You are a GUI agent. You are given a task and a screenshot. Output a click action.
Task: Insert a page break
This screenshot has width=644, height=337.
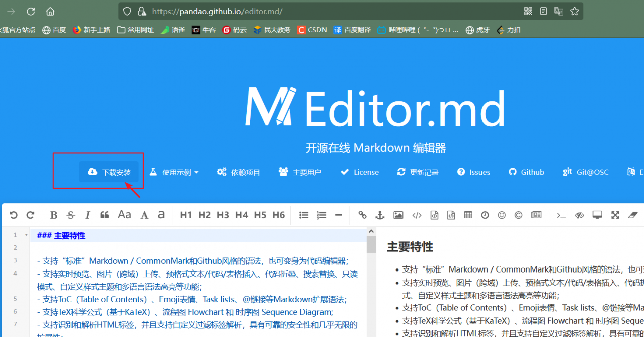click(x=537, y=215)
